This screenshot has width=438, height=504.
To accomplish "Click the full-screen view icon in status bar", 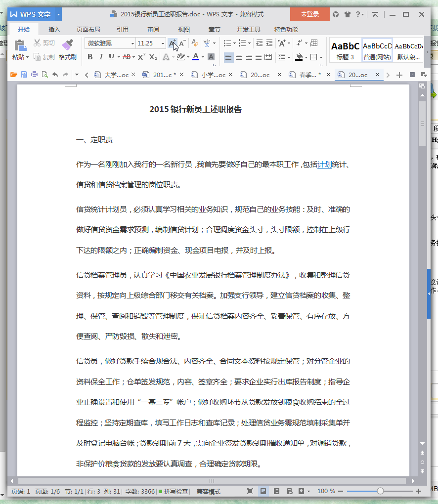I will 250,491.
